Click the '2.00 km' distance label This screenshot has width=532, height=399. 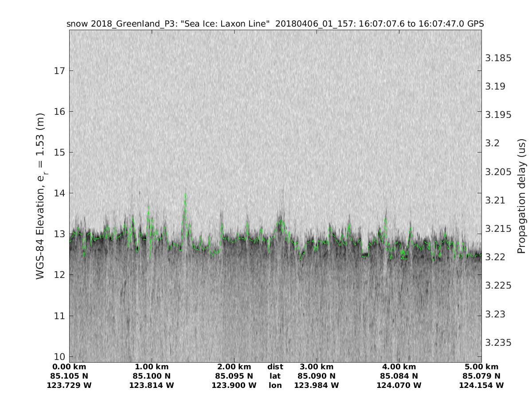pyautogui.click(x=234, y=367)
